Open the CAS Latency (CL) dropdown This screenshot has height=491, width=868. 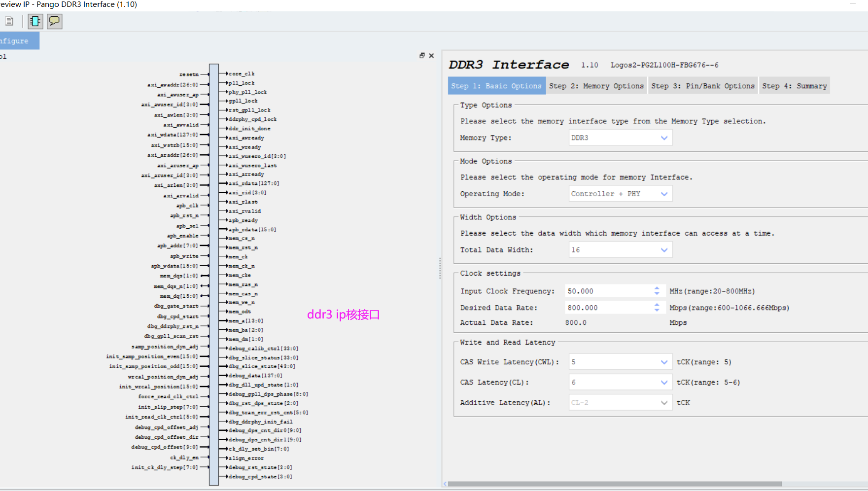pyautogui.click(x=621, y=382)
